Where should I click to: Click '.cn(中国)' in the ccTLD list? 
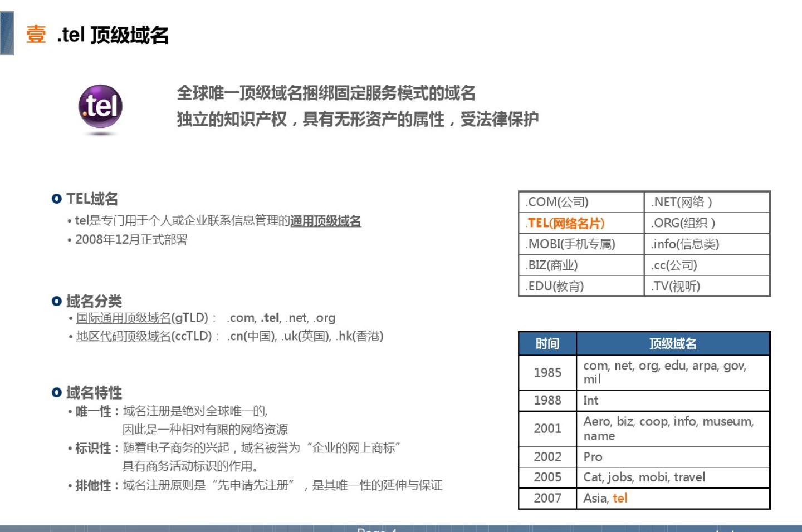252,336
